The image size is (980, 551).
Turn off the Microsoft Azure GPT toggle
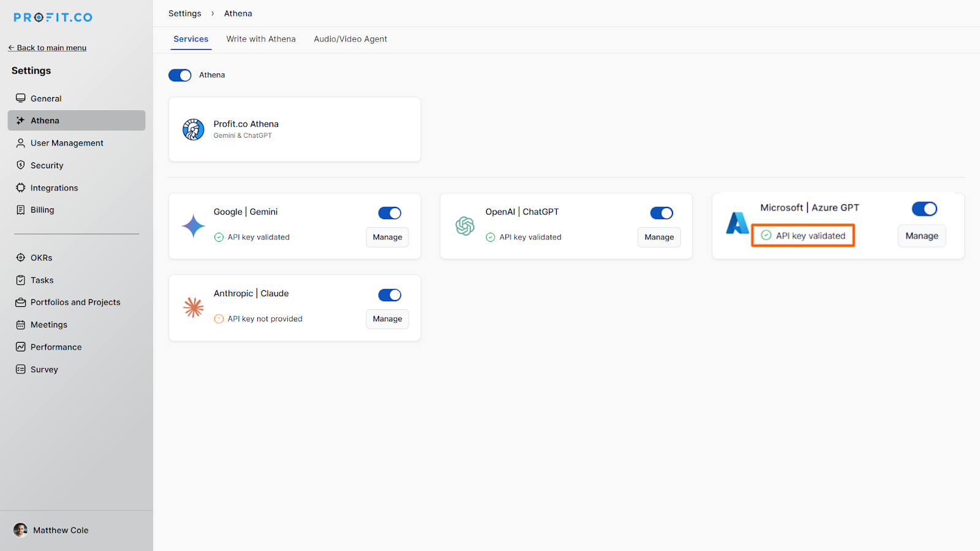coord(925,209)
